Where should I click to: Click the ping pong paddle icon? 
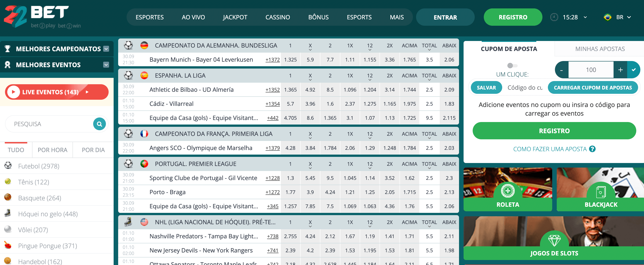click(x=8, y=245)
